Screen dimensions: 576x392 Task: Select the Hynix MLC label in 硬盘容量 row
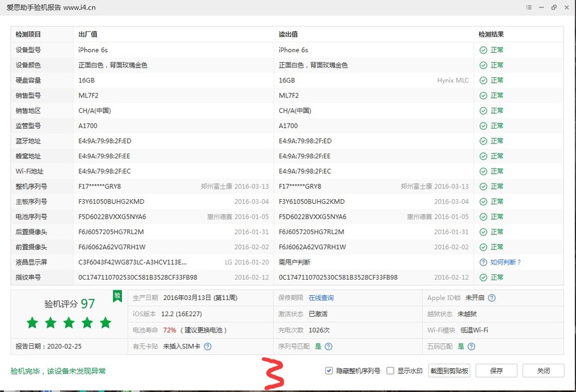(x=453, y=81)
